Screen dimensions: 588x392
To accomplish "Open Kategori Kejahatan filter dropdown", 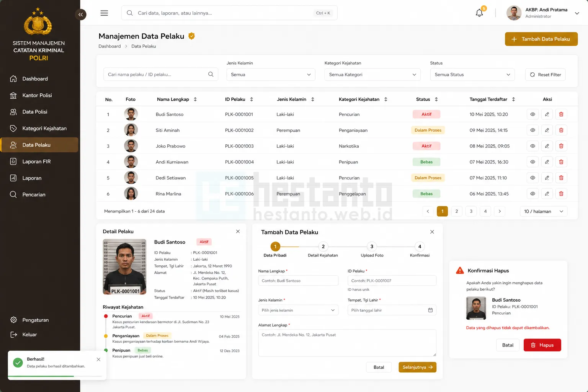I will (x=372, y=75).
